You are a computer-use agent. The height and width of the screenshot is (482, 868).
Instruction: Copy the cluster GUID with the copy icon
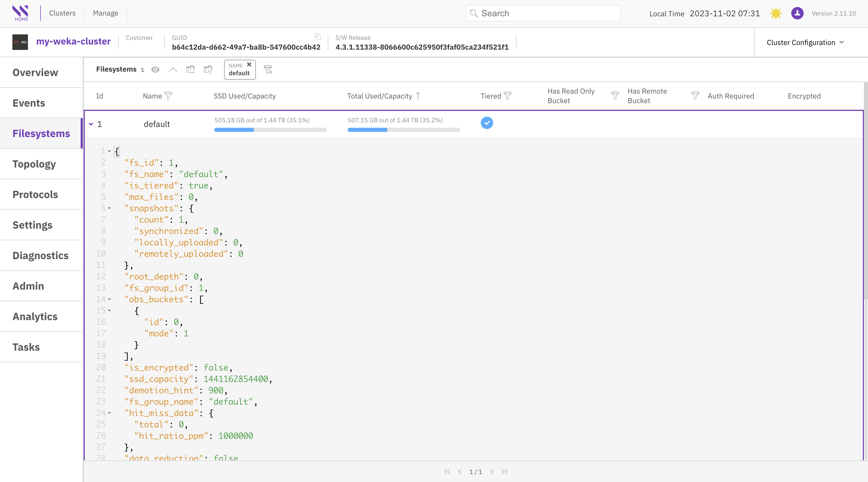318,36
